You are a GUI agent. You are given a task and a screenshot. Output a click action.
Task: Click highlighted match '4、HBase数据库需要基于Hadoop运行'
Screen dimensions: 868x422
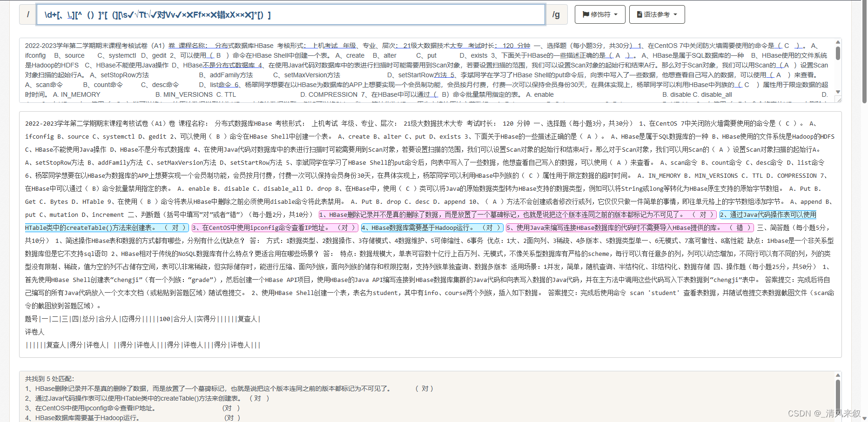pos(432,228)
